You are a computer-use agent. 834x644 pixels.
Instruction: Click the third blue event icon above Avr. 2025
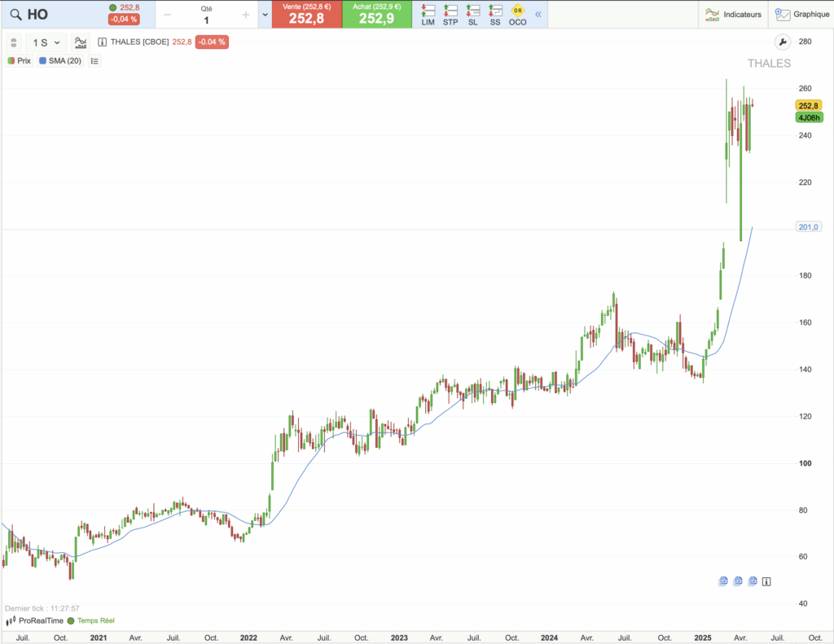point(753,581)
